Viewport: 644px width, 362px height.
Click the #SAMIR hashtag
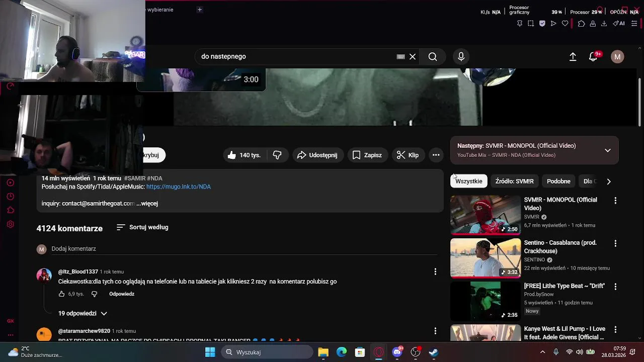click(x=135, y=178)
